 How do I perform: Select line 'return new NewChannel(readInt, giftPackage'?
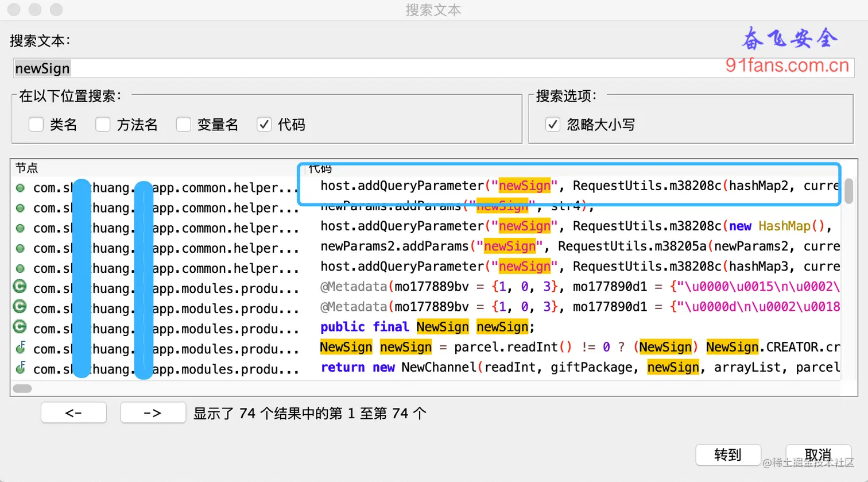(580, 367)
